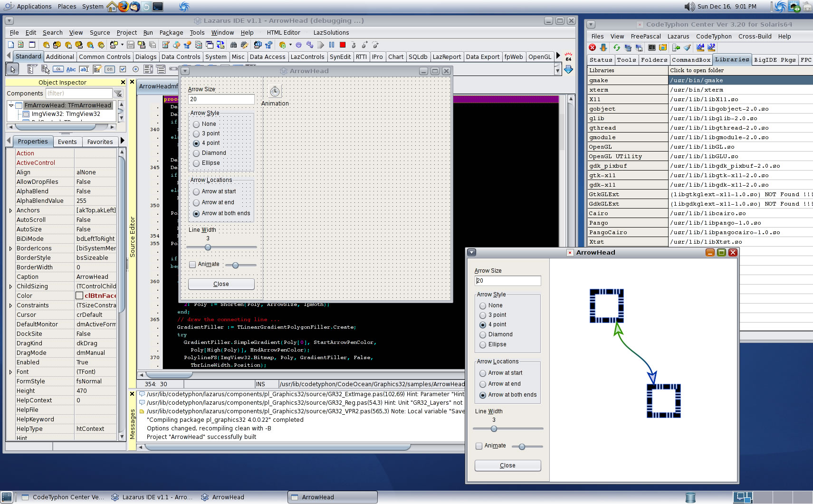The image size is (813, 504).
Task: Select the TRadioButton palette component
Action: pos(135,69)
